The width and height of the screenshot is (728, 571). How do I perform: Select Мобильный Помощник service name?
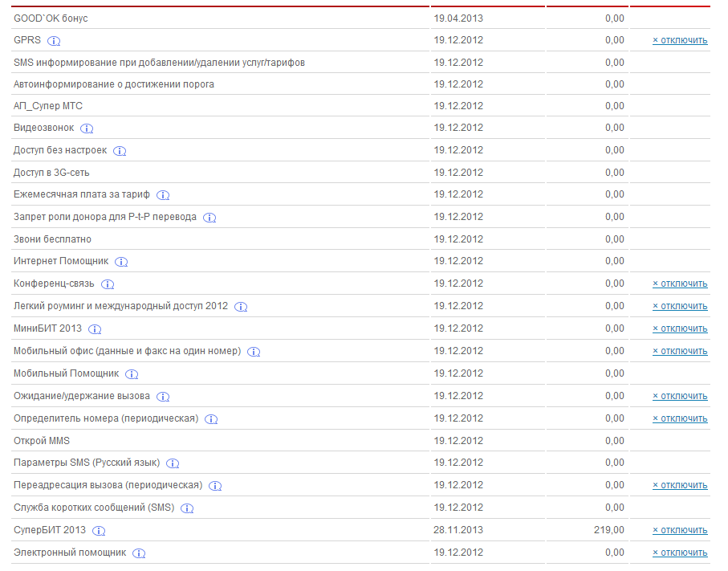[66, 373]
